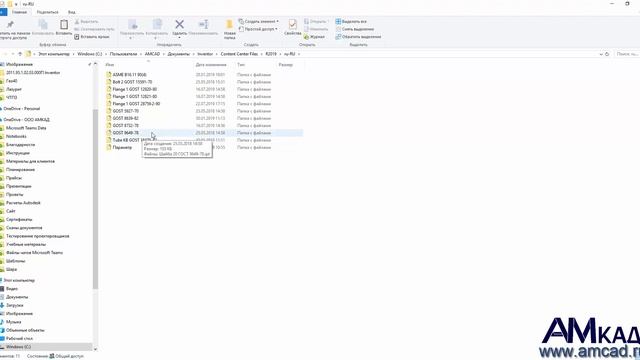Select the Bolt 2 GOST folder name
The image size is (640, 360).
click(x=132, y=82)
